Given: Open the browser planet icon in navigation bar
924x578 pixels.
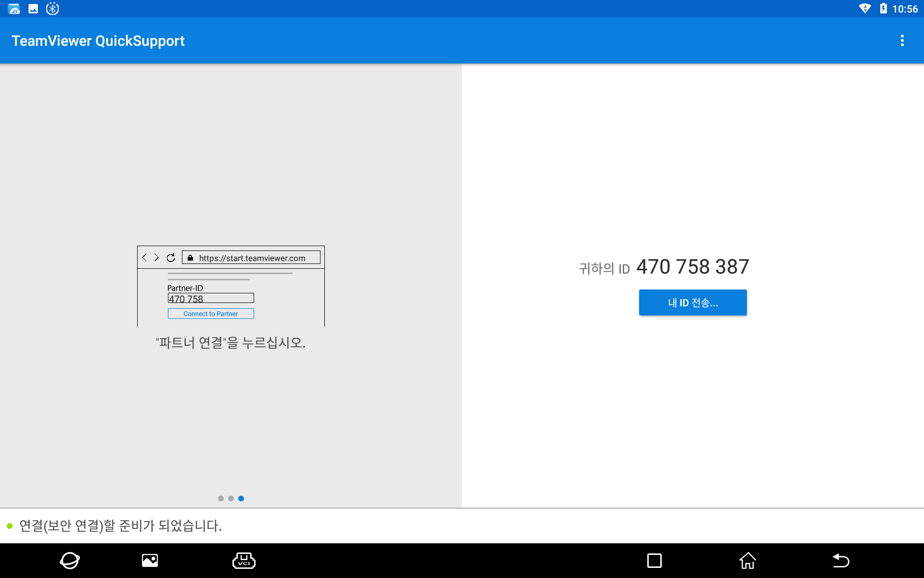Looking at the screenshot, I should [x=70, y=560].
